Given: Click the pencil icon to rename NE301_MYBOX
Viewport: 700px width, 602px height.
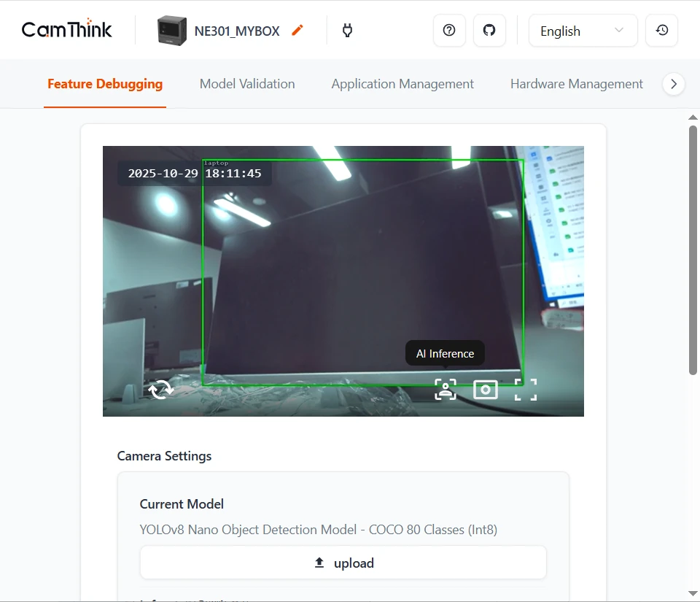Looking at the screenshot, I should click(x=297, y=31).
